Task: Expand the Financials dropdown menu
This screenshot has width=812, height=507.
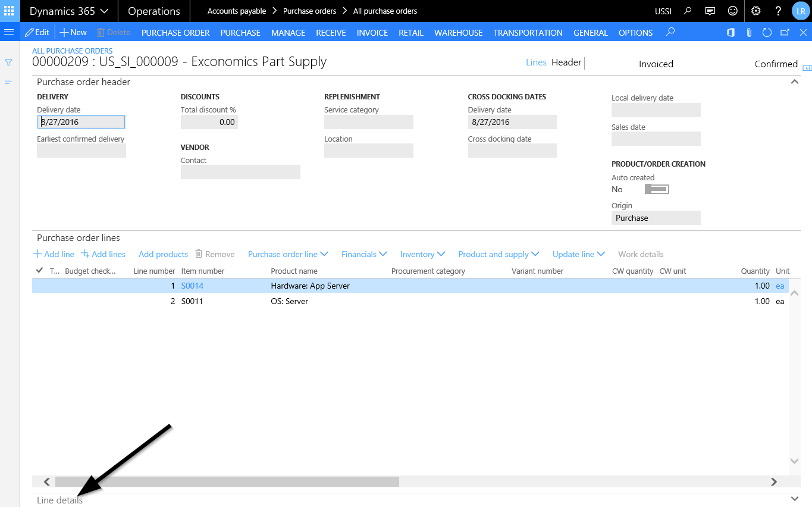Action: coord(364,254)
